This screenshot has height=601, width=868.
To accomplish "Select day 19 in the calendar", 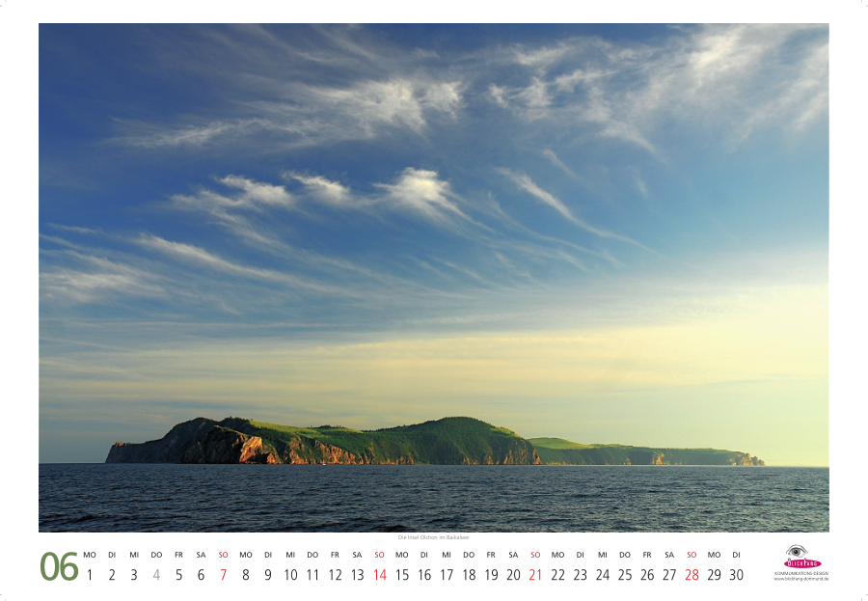I will (491, 575).
